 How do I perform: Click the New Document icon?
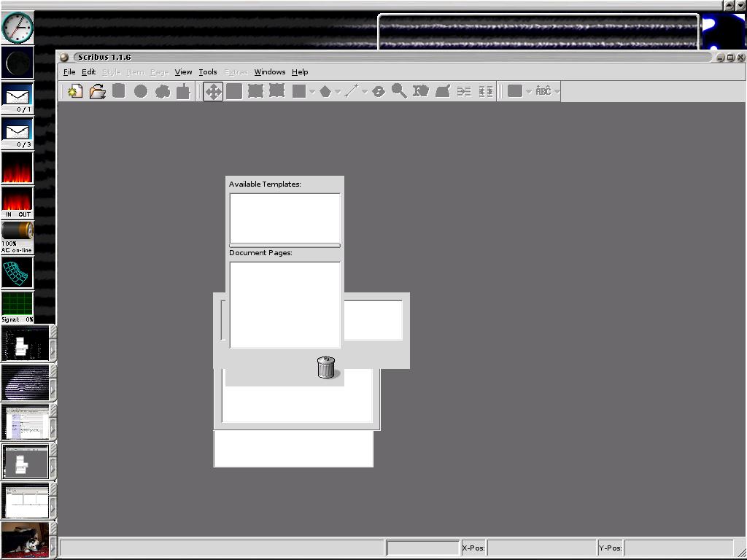75,91
